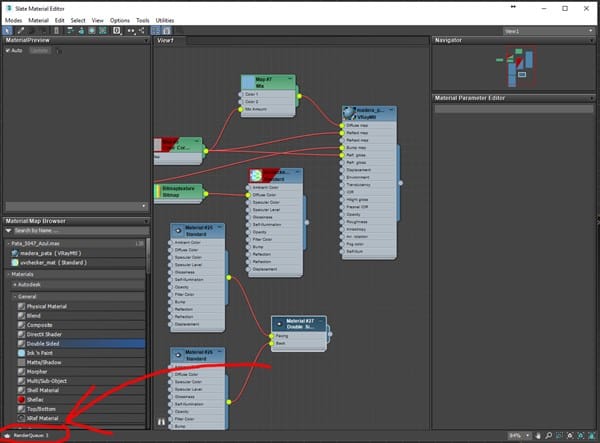Viewport: 600px width, 443px height.
Task: Activate the Zoom magnifier tool
Action: pos(549,436)
